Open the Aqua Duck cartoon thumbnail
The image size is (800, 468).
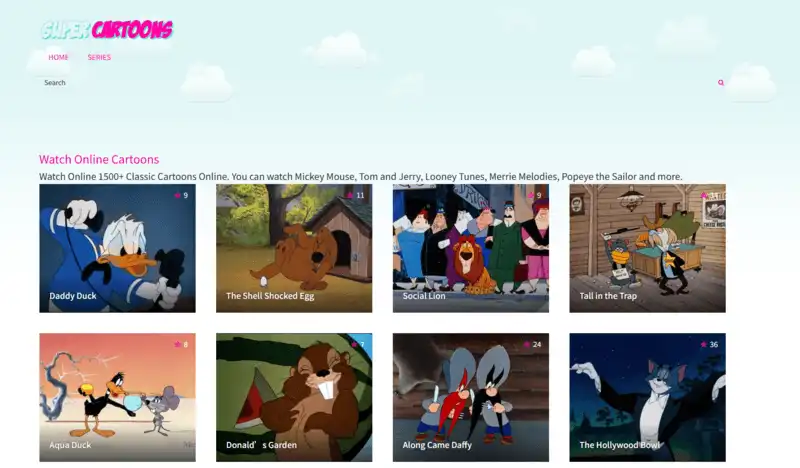(117, 398)
